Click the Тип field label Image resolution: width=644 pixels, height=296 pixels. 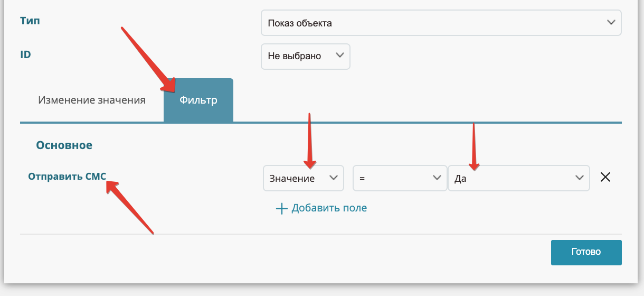30,21
